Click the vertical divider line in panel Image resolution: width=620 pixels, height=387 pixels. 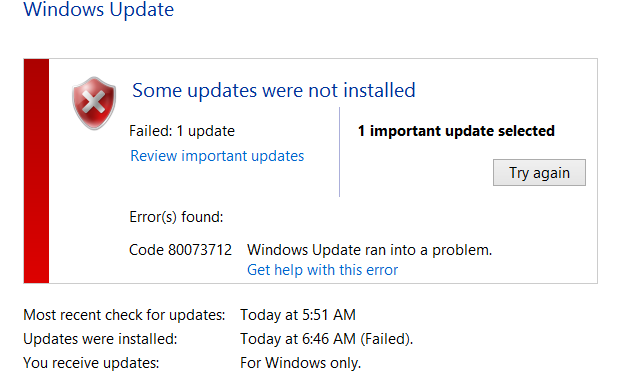(x=339, y=152)
